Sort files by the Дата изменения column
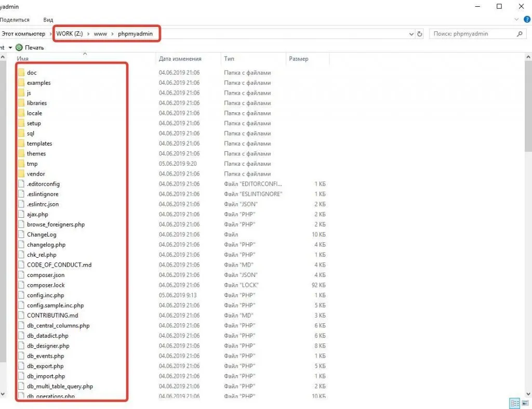The width and height of the screenshot is (532, 409). pos(180,59)
